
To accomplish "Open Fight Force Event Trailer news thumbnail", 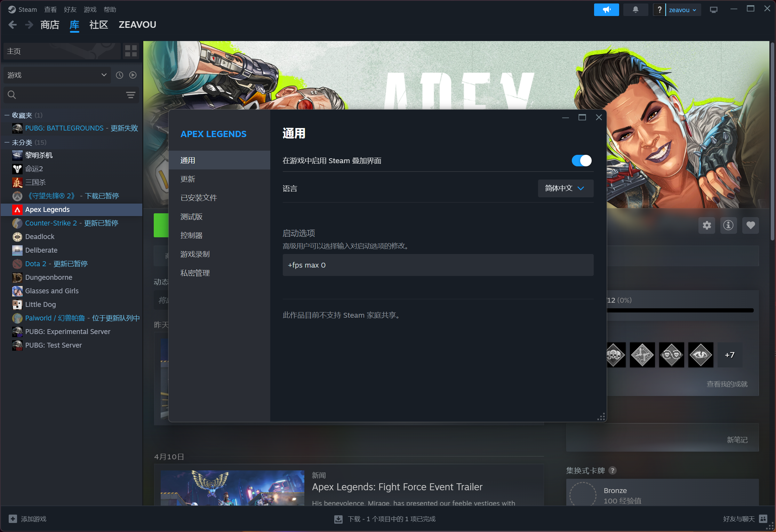I will pyautogui.click(x=232, y=488).
